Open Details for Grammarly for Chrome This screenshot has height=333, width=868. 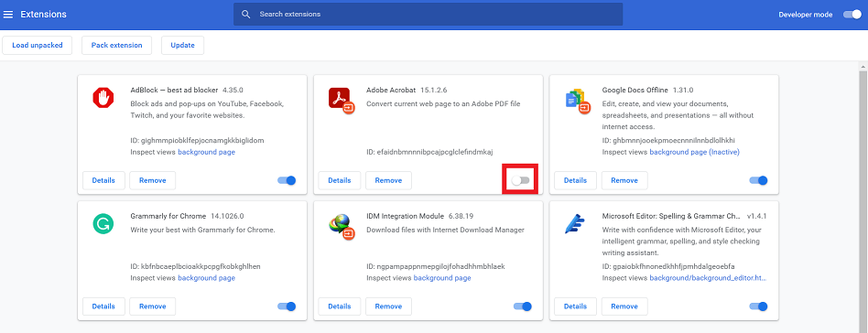pos(103,306)
